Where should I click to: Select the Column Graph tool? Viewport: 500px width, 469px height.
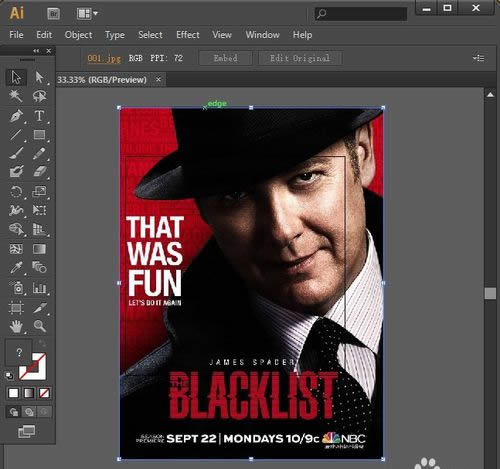(39, 288)
